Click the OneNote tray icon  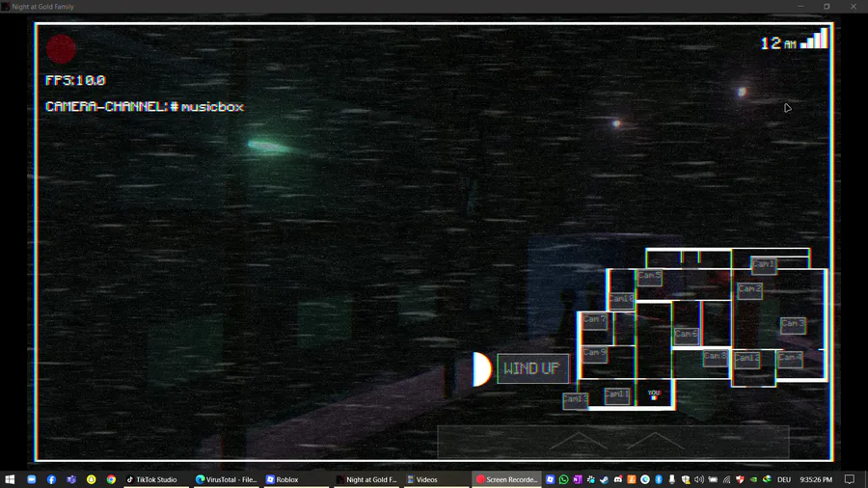coord(578,479)
